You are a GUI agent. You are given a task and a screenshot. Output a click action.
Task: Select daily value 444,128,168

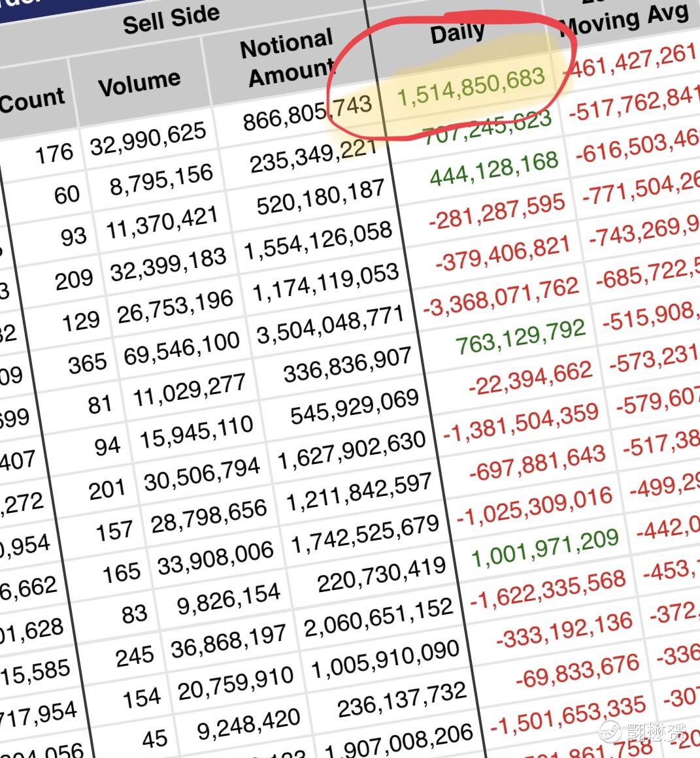click(x=495, y=169)
